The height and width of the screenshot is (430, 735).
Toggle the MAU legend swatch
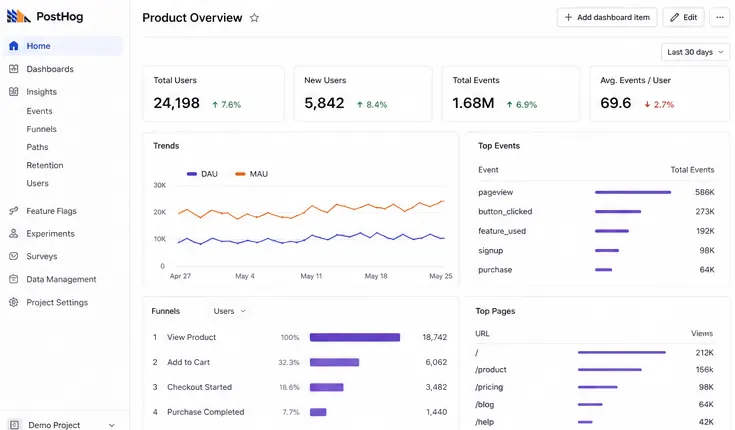click(240, 174)
